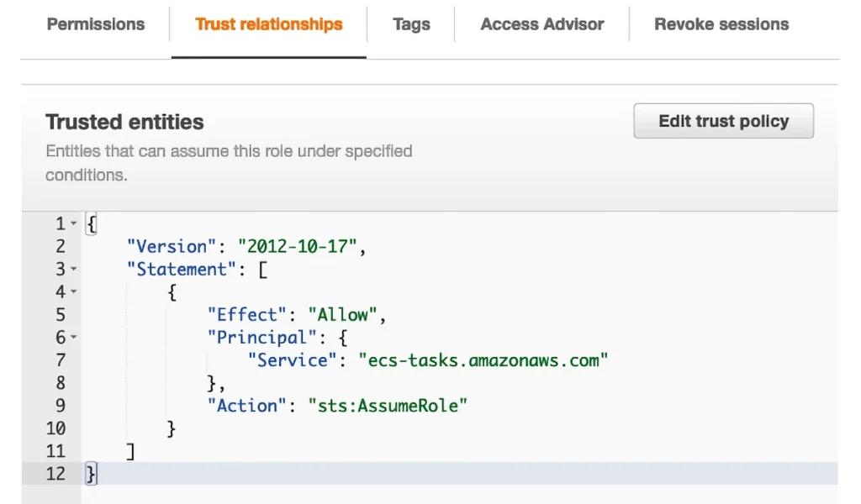Fold the Principal block on line 6
The image size is (861, 504).
[74, 338]
